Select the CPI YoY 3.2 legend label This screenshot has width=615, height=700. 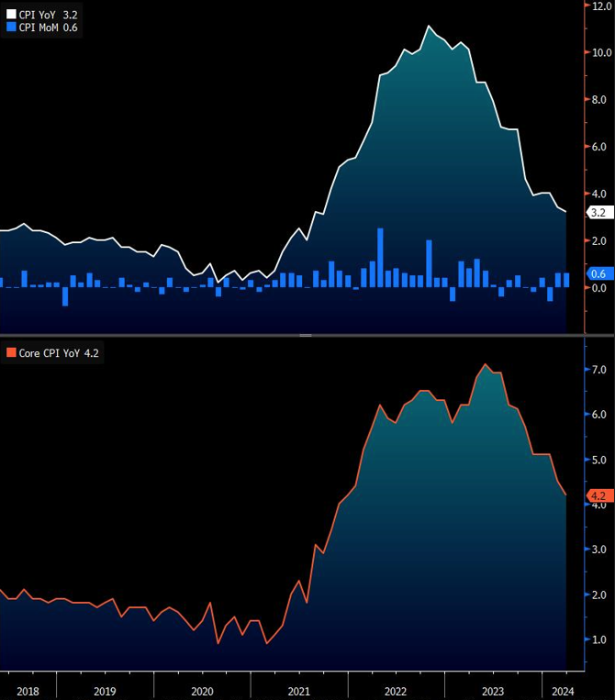(49, 15)
